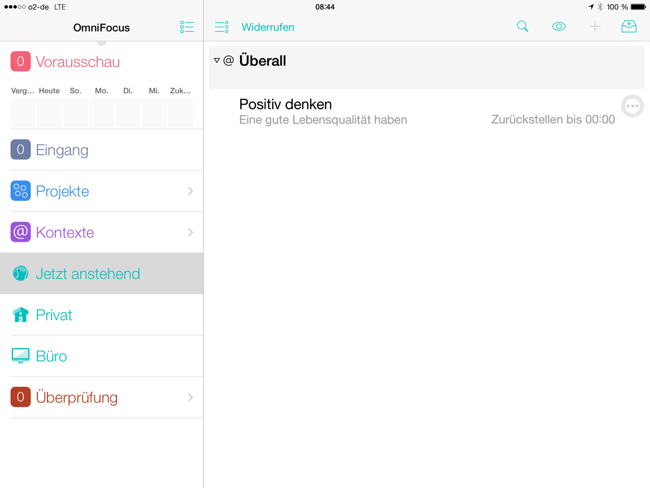Open the Vorausschau forecast section
Image resolution: width=650 pixels, height=488 pixels.
[77, 62]
